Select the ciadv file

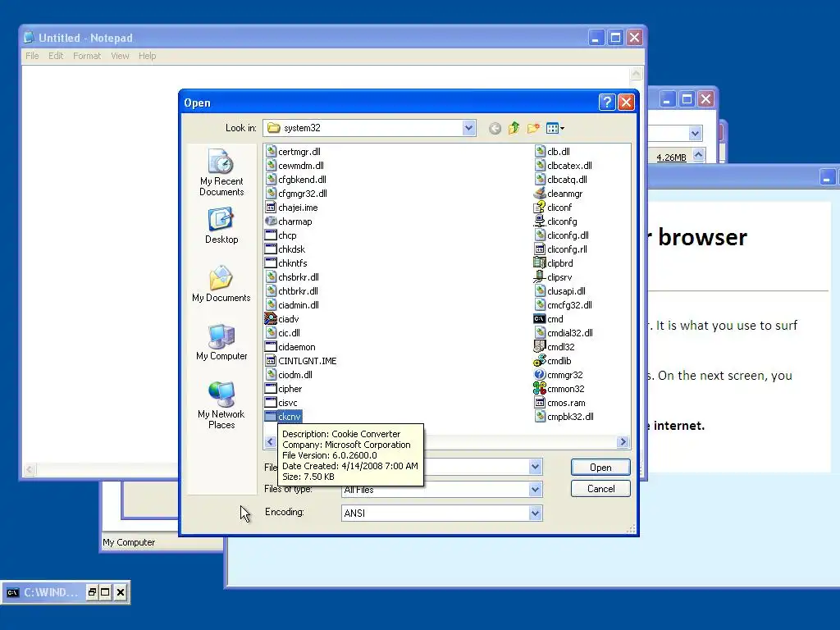[282, 319]
